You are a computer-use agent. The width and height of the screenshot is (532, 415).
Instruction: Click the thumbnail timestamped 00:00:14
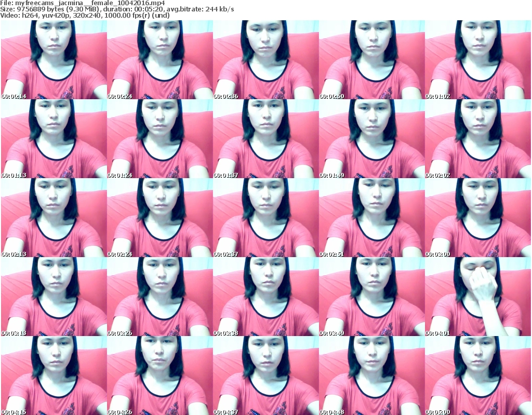click(54, 60)
